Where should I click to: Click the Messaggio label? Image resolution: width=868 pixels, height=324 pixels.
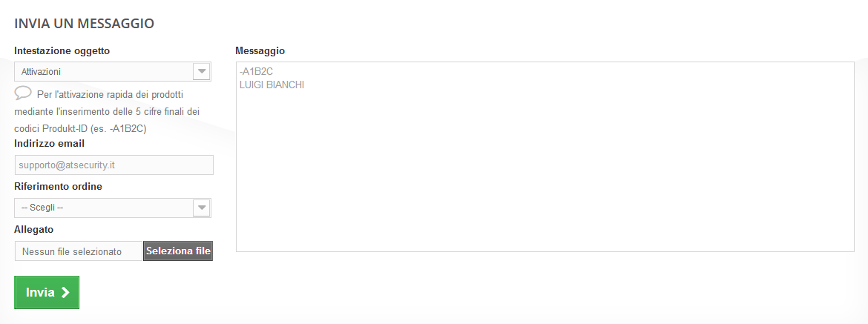click(260, 51)
